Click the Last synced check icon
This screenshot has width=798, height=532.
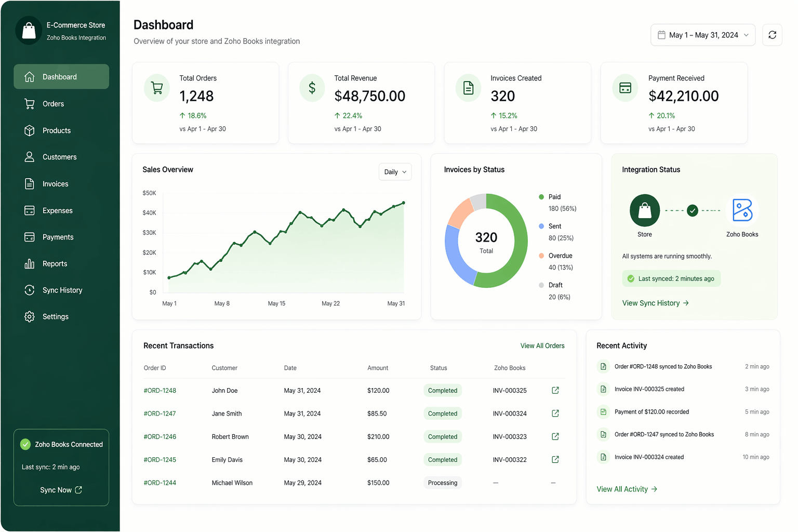pyautogui.click(x=631, y=279)
